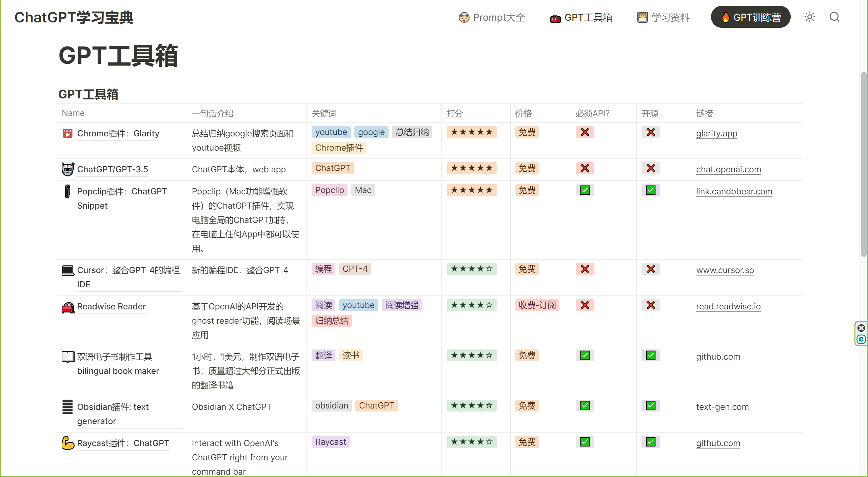The height and width of the screenshot is (477, 868).
Task: Click the obsidian keyword tag
Action: coord(332,406)
